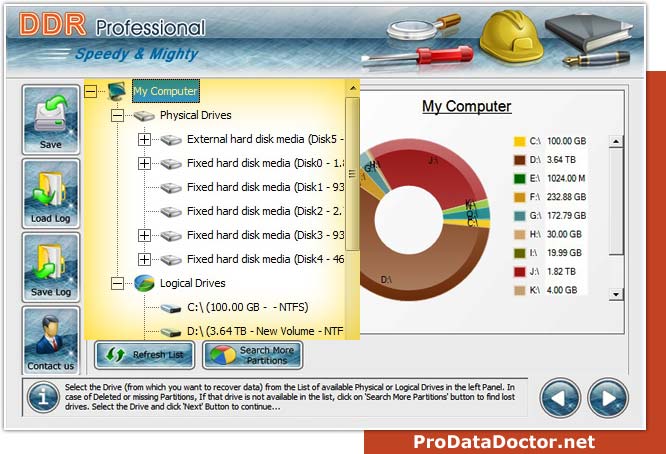Image resolution: width=666 pixels, height=454 pixels.
Task: Select the D:\ 3.64 TB New Volume row
Action: 265,331
